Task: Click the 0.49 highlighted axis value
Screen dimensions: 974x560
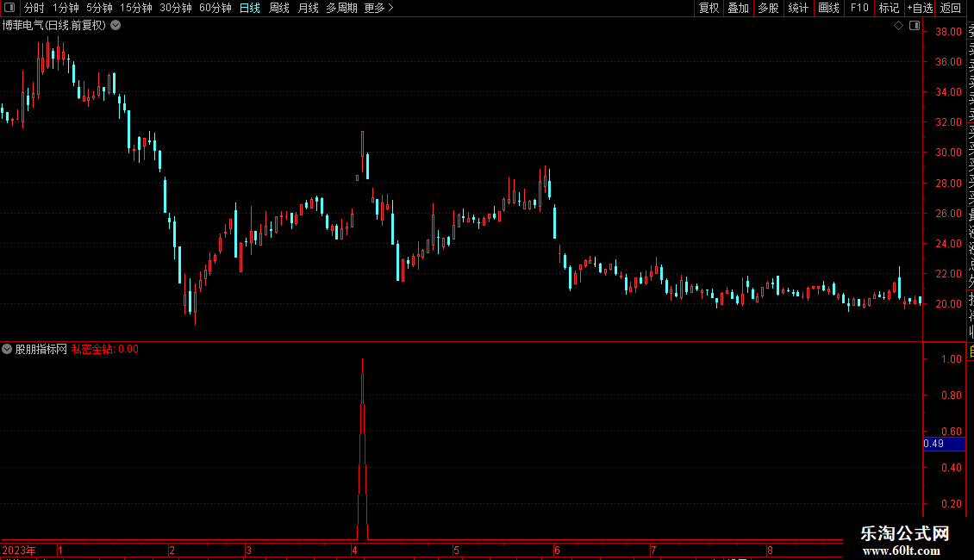Action: click(944, 444)
